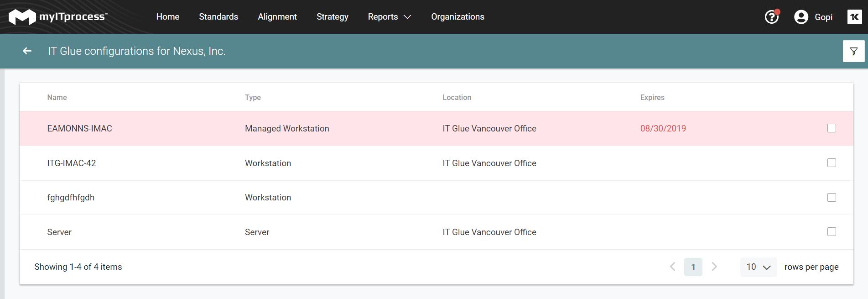Open the 10 rows per page dropdown

click(758, 267)
